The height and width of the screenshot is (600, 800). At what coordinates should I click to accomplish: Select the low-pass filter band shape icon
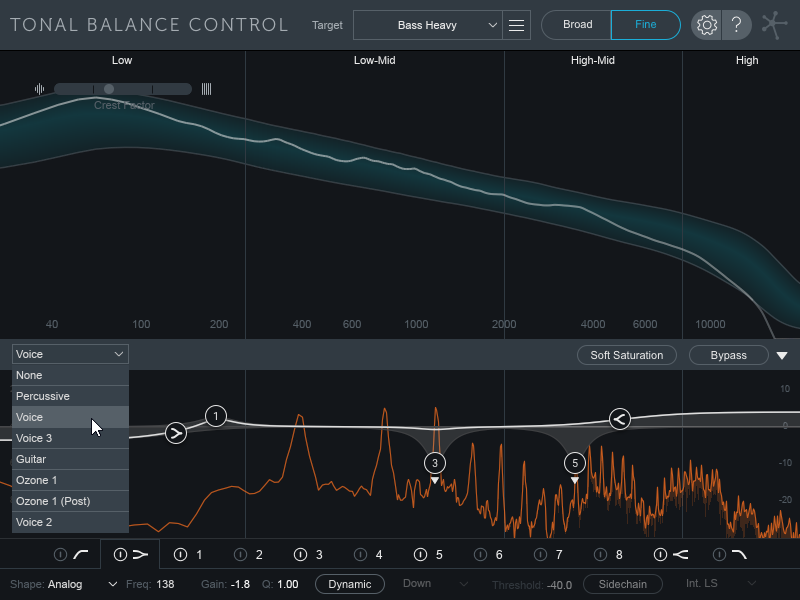739,555
